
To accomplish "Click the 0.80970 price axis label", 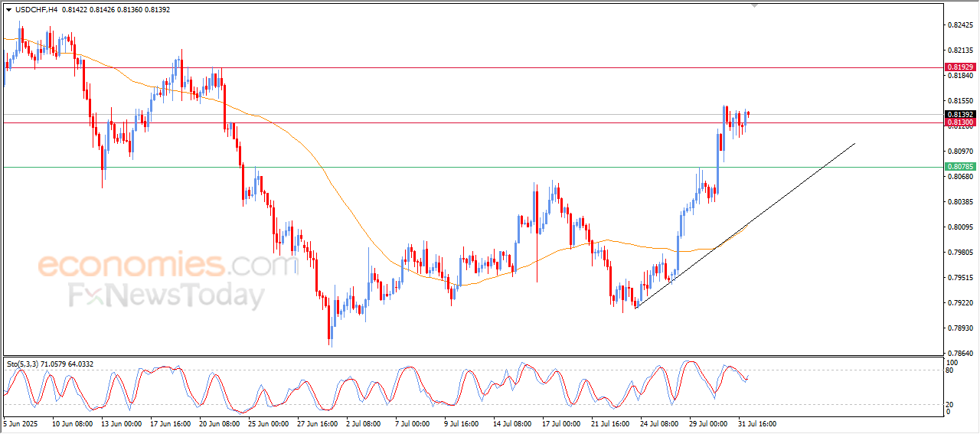I will [960, 152].
